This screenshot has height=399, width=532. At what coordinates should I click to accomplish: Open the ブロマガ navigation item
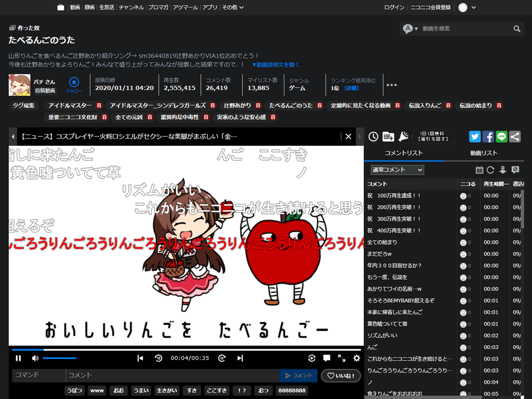point(158,7)
